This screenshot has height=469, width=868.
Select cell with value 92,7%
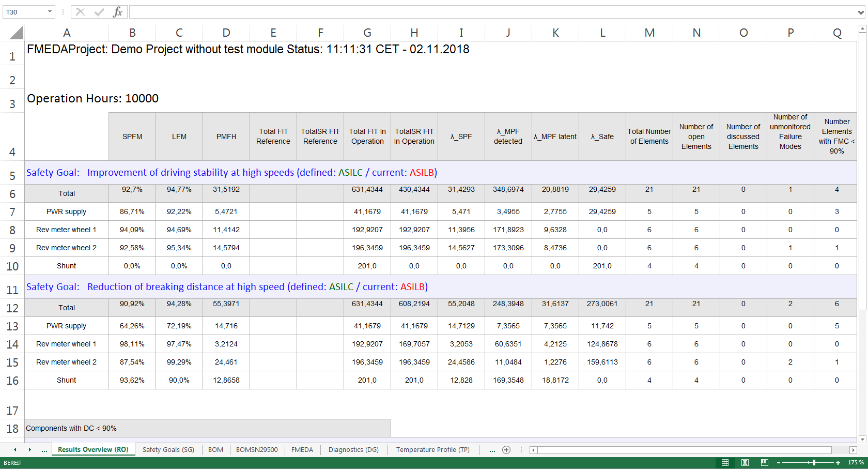(x=132, y=193)
